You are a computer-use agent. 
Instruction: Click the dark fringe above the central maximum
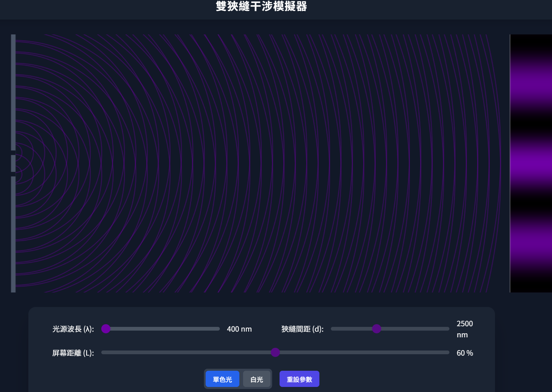(x=531, y=122)
